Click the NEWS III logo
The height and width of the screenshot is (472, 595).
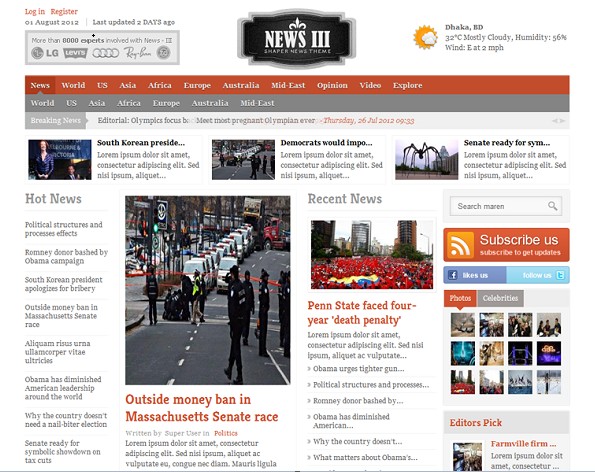(297, 39)
